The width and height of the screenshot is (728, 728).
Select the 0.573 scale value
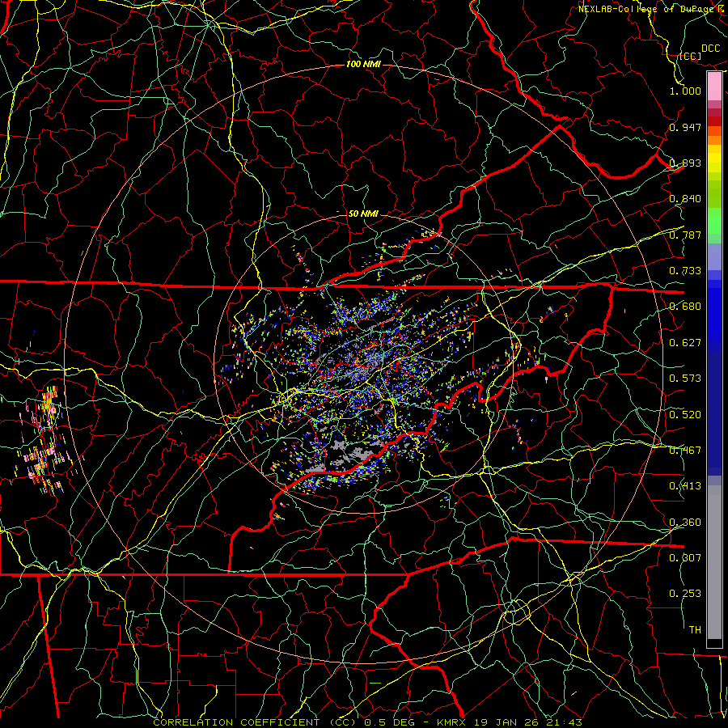click(685, 379)
